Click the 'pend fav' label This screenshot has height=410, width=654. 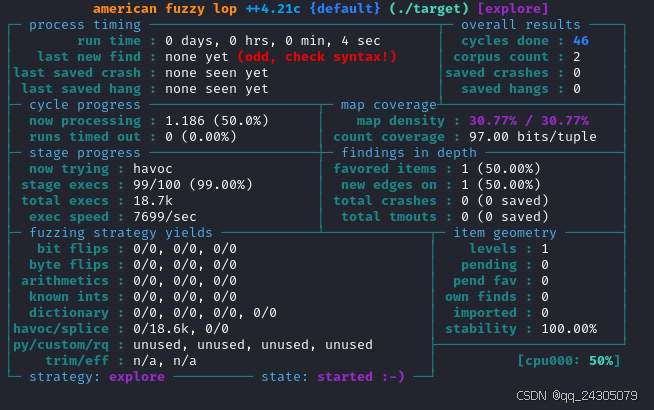(485, 281)
